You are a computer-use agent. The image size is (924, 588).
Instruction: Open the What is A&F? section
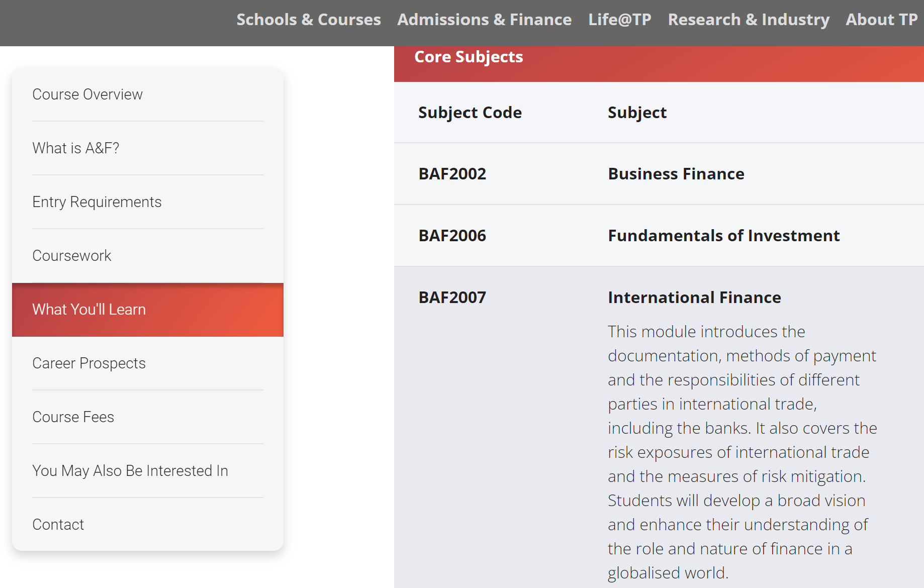(x=75, y=148)
